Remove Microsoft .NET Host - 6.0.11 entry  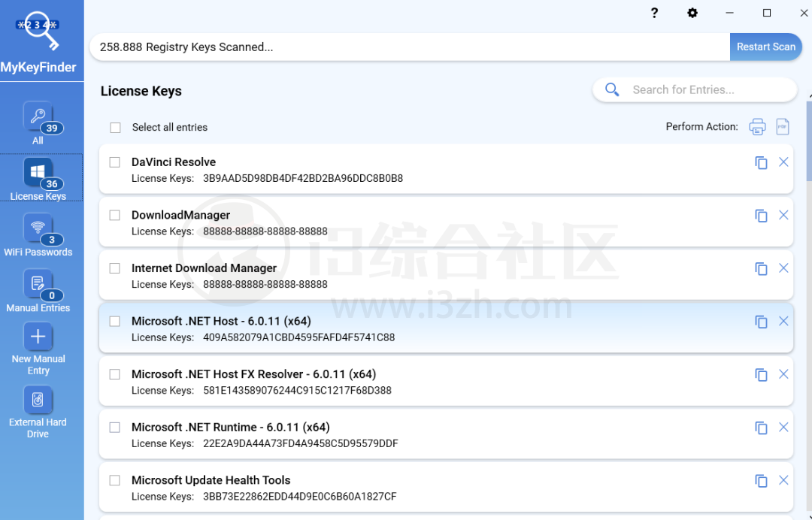(x=783, y=322)
